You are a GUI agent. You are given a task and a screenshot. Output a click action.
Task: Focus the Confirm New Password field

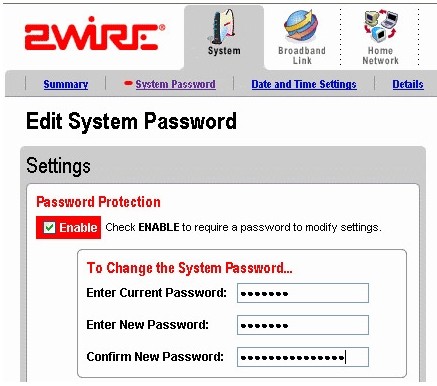(303, 357)
